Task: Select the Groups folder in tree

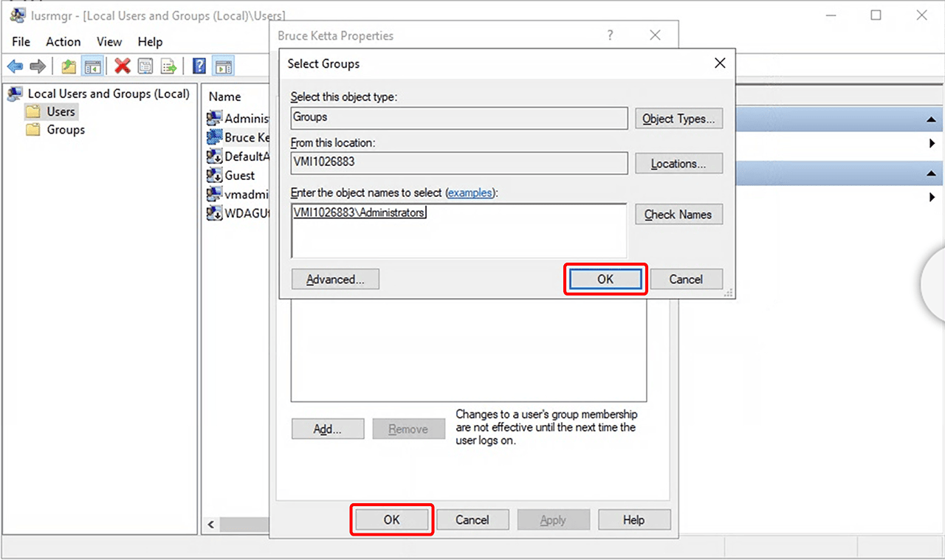Action: point(66,130)
